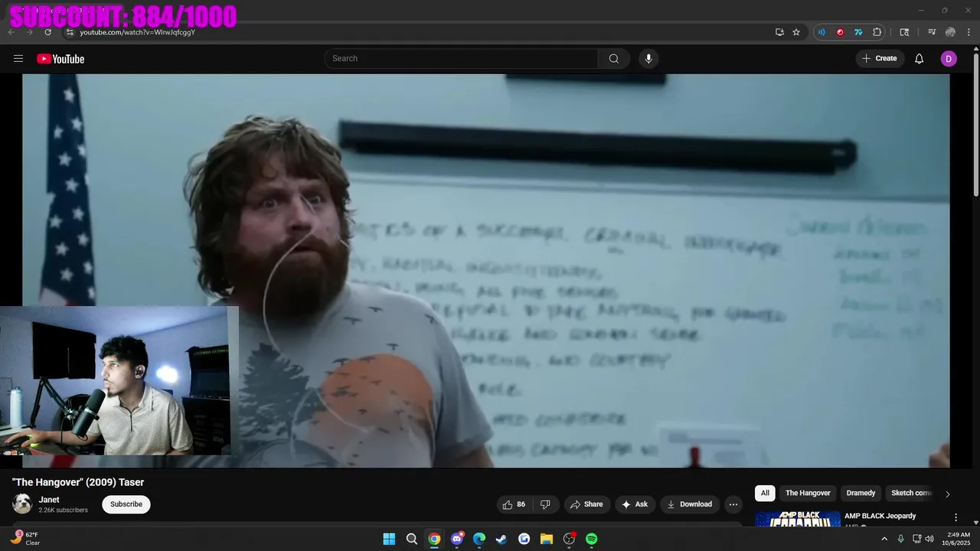The height and width of the screenshot is (551, 980).
Task: Show hidden system tray icons chevron
Action: pos(884,539)
